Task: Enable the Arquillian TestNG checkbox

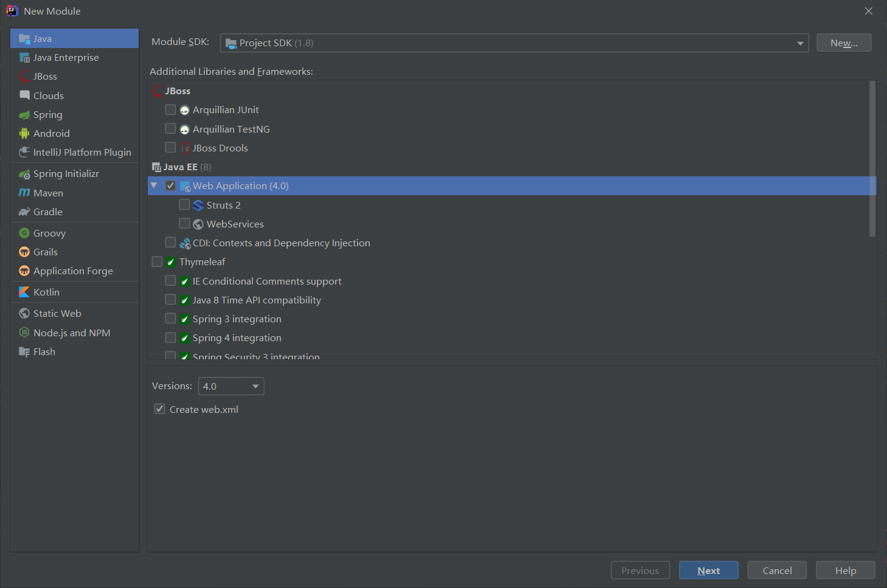Action: [171, 129]
